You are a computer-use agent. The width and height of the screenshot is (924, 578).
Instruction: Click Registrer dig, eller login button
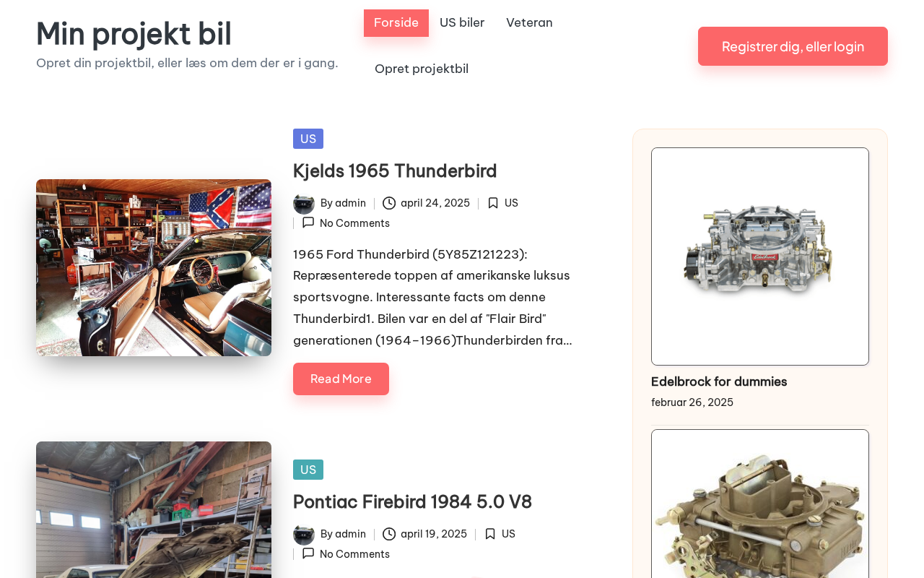click(x=793, y=46)
